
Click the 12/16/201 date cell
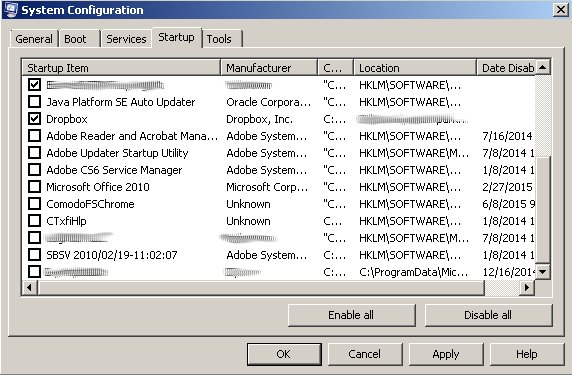tap(508, 272)
